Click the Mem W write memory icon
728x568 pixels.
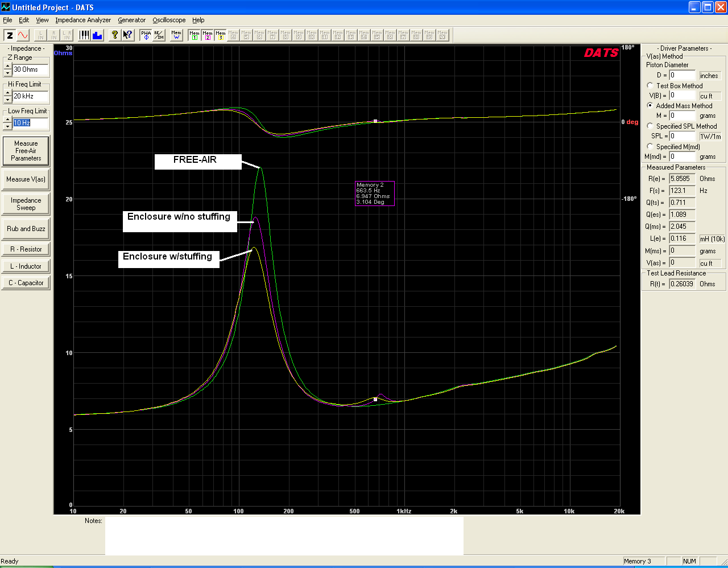tap(176, 35)
